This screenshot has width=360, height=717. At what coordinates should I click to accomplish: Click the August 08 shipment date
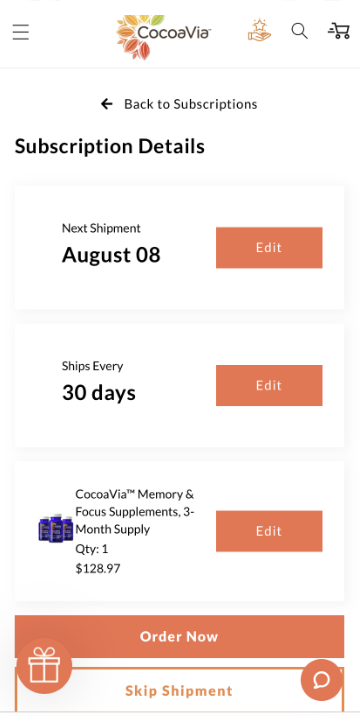pyautogui.click(x=111, y=255)
